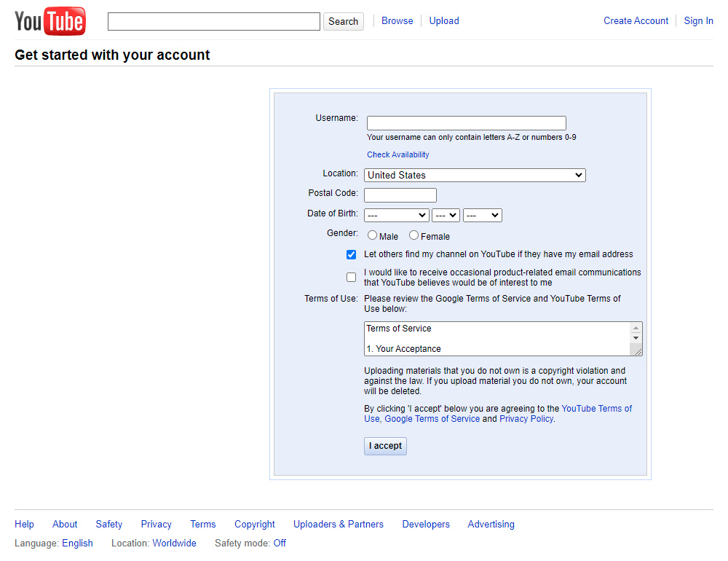Enable product-related email communications checkbox
This screenshot has width=728, height=561.
pyautogui.click(x=351, y=277)
